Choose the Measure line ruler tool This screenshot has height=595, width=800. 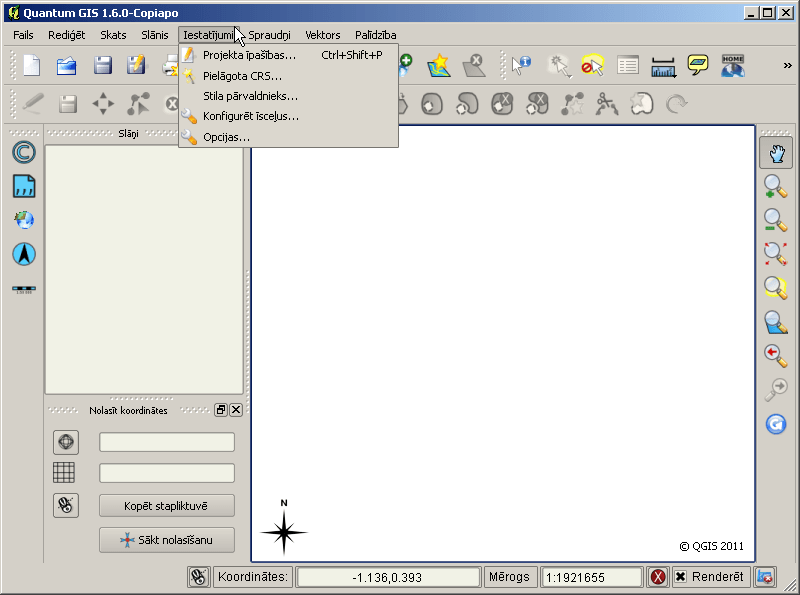663,66
